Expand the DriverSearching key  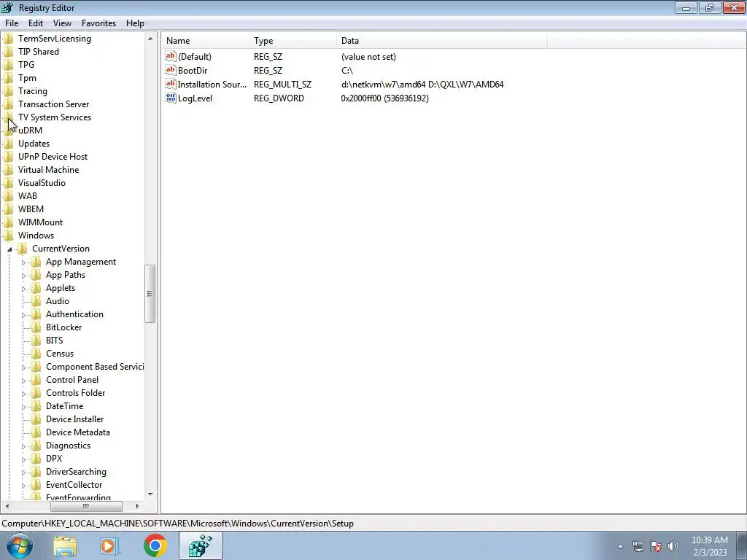23,472
